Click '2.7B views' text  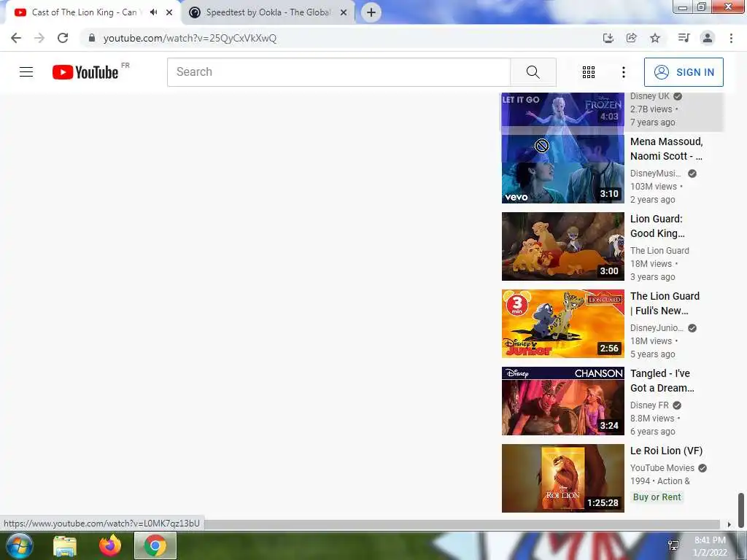point(651,109)
